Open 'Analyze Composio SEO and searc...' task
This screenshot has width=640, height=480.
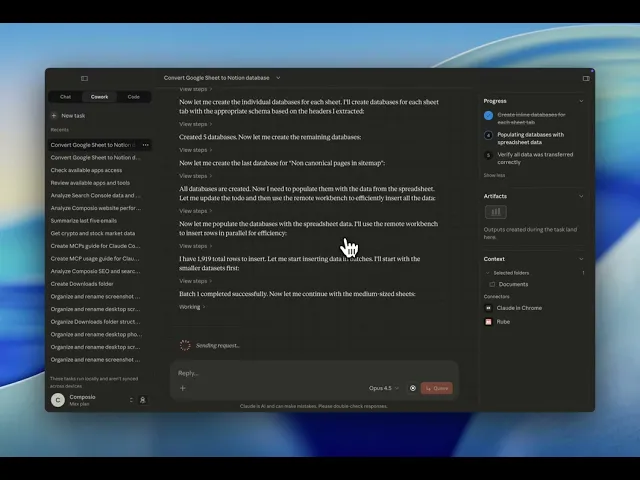pyautogui.click(x=96, y=271)
